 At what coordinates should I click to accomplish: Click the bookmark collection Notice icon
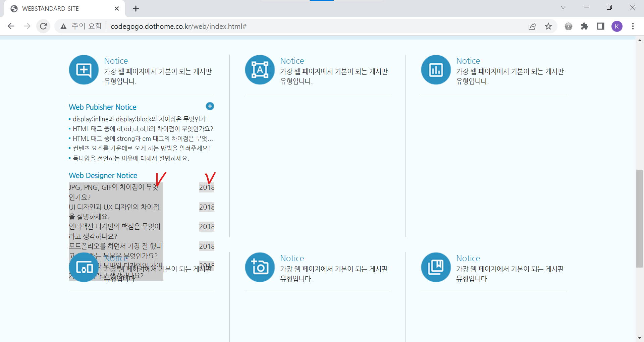click(x=436, y=267)
